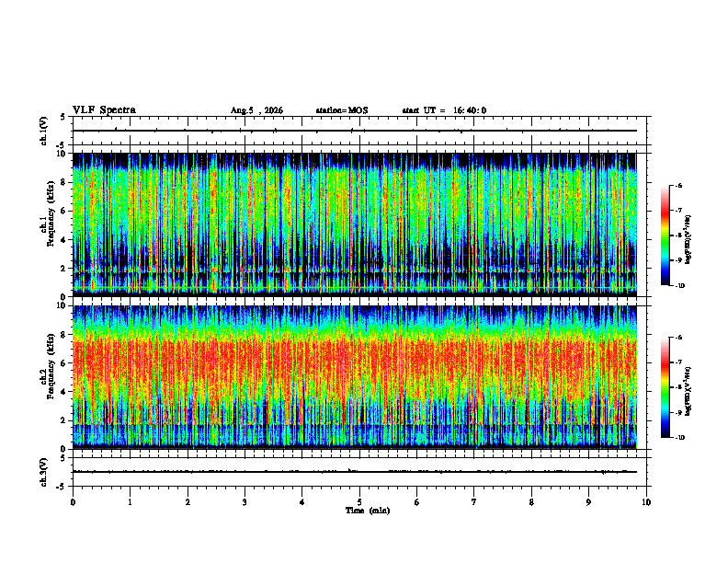Select the date text "Aug.5 , 2026"
Image resolution: width=728 pixels, height=563 pixels.
pos(256,110)
